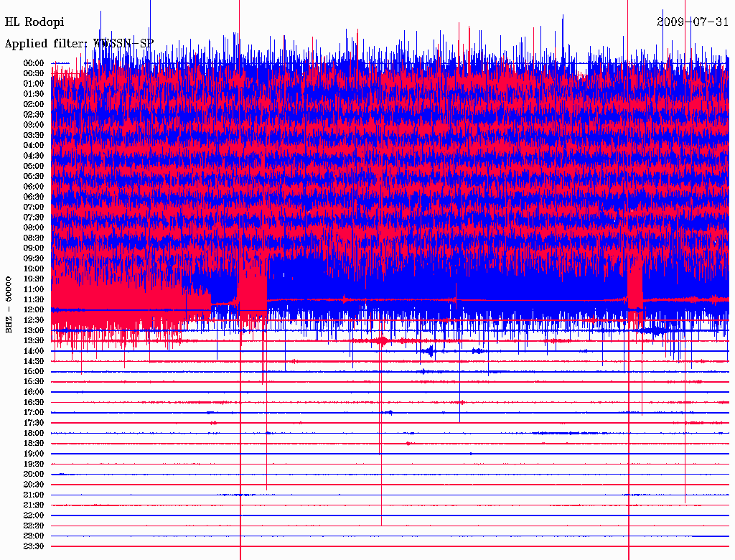Select the 17:00 time label
This screenshot has height=560, width=735.
coord(34,413)
